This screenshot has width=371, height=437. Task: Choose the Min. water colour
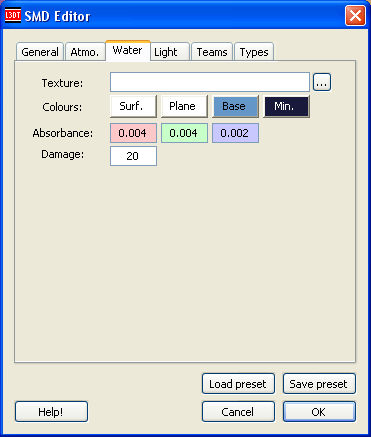point(286,106)
